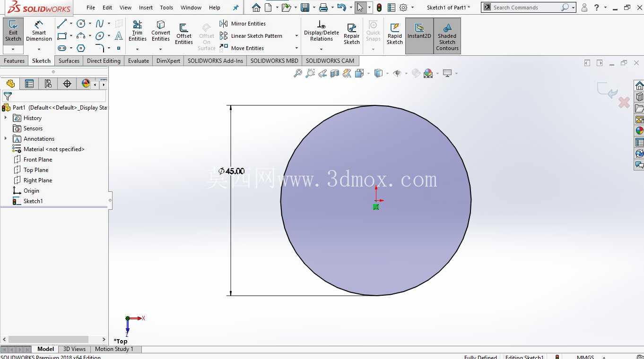Image resolution: width=644 pixels, height=359 pixels.
Task: Click the Trim Entities tool
Action: coord(137,32)
